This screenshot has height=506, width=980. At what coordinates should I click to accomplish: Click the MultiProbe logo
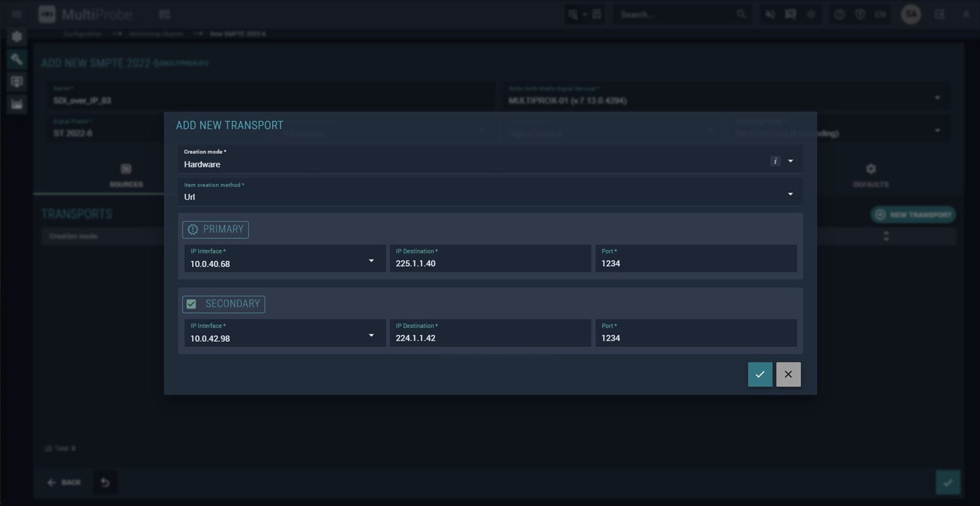85,14
